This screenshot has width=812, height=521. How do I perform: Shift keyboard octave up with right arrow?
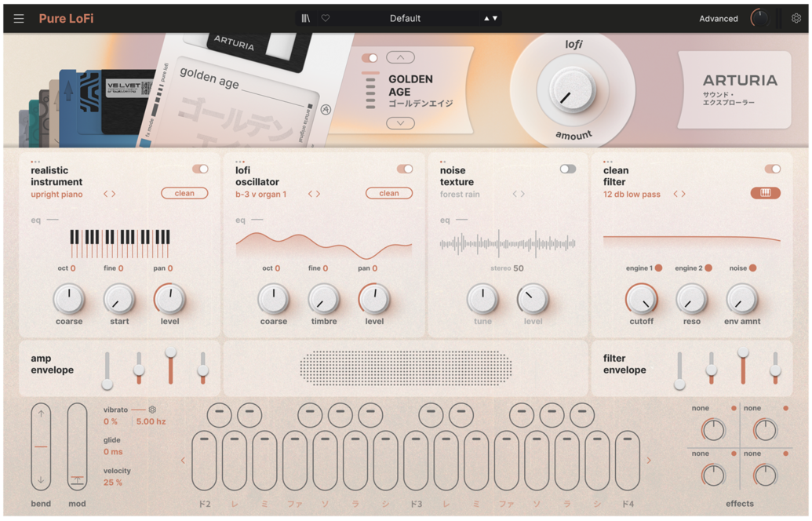[648, 460]
